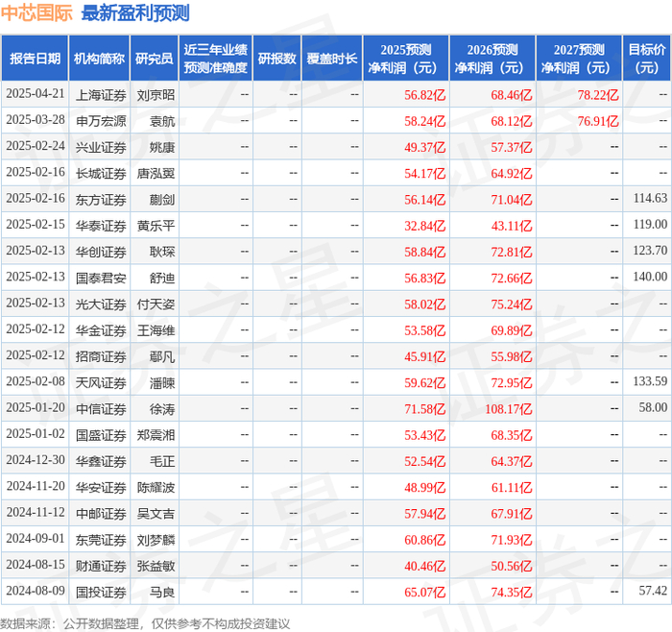Screen dimensions: 672x632
Task: Click the 76.91亿 forecast value
Action: (598, 121)
